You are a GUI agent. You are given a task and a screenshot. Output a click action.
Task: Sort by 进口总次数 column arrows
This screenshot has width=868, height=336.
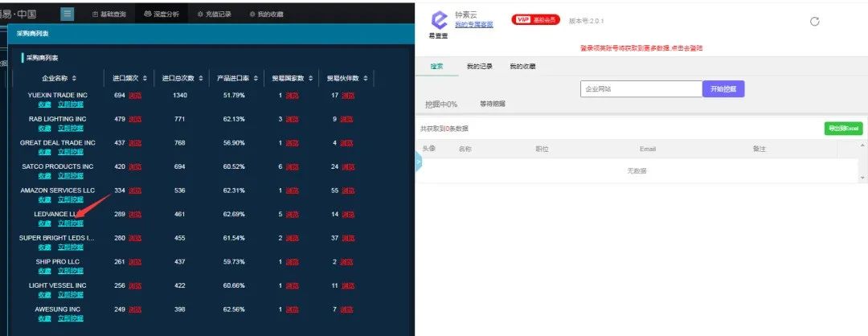pyautogui.click(x=200, y=79)
